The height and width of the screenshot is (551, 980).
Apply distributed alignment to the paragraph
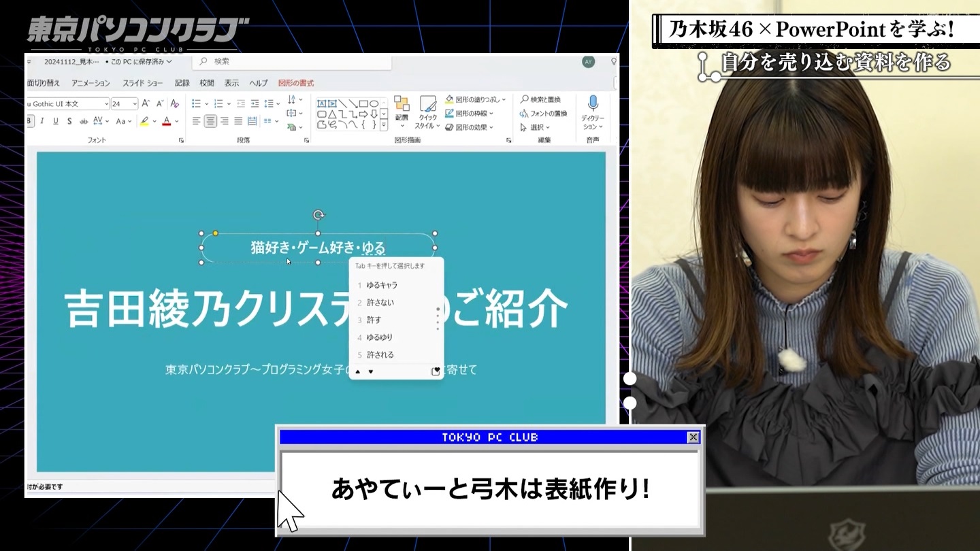point(252,121)
